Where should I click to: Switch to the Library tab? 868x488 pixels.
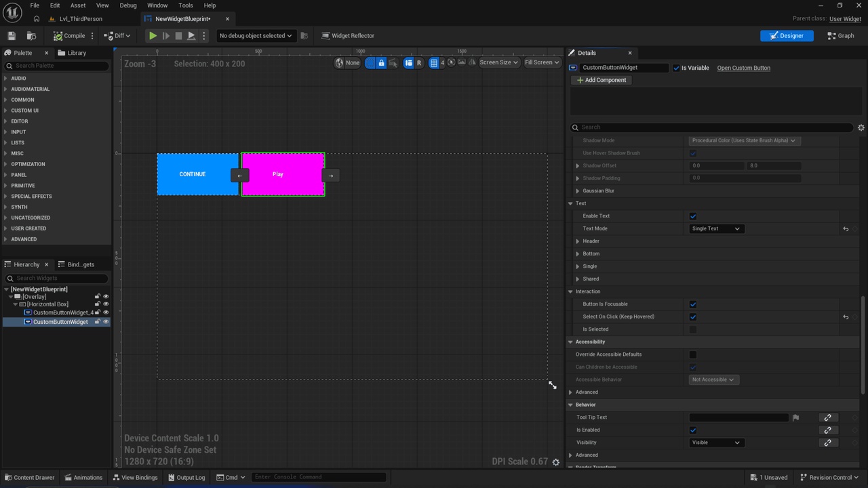[72, 53]
